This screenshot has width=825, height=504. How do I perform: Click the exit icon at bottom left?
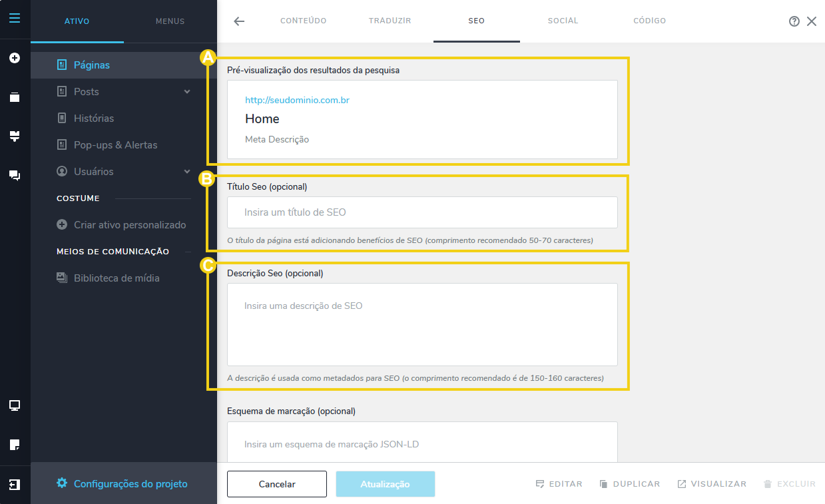(15, 485)
